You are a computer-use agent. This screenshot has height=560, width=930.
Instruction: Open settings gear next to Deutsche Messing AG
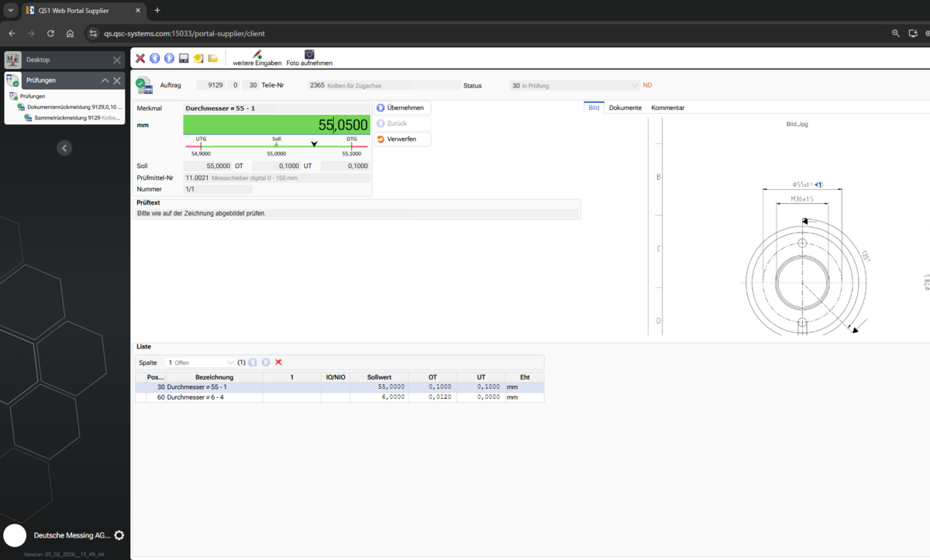tap(119, 535)
